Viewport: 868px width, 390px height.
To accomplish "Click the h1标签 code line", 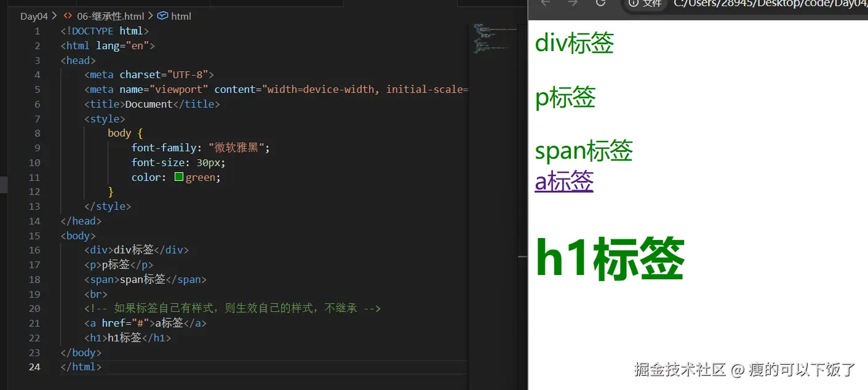I will (x=127, y=338).
